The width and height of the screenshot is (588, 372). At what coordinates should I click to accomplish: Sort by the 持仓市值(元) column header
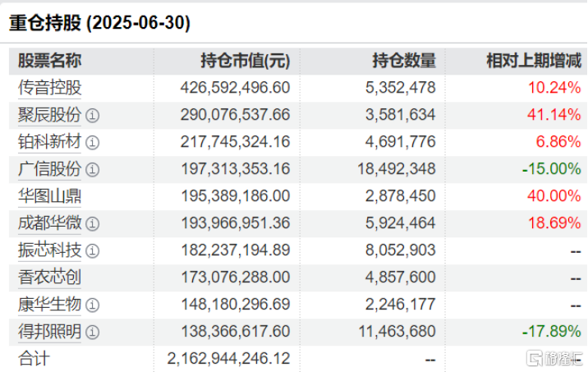point(245,61)
